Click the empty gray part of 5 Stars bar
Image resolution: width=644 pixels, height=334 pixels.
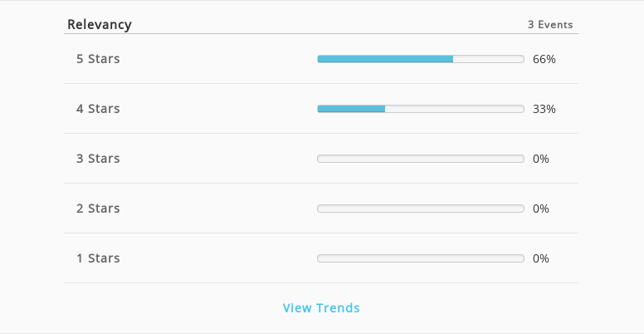(489, 59)
